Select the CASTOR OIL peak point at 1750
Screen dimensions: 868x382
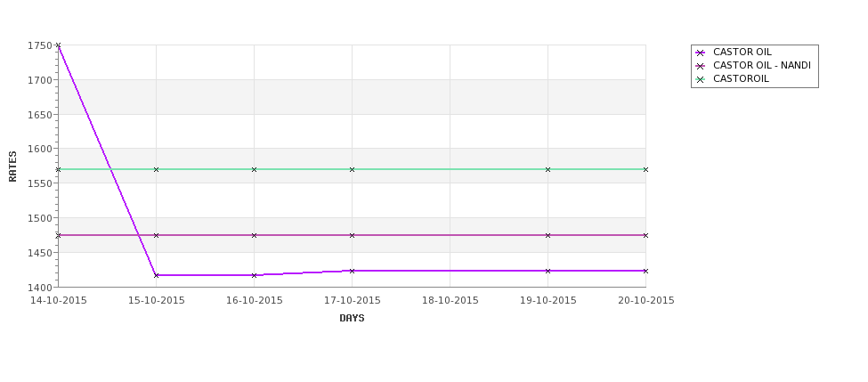point(58,45)
